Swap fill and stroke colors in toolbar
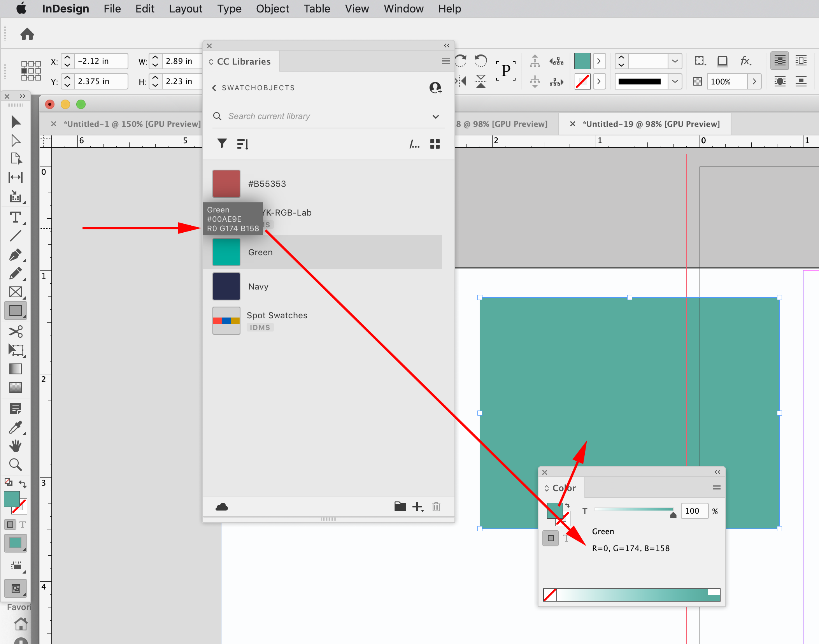The height and width of the screenshot is (644, 819). pos(23,483)
